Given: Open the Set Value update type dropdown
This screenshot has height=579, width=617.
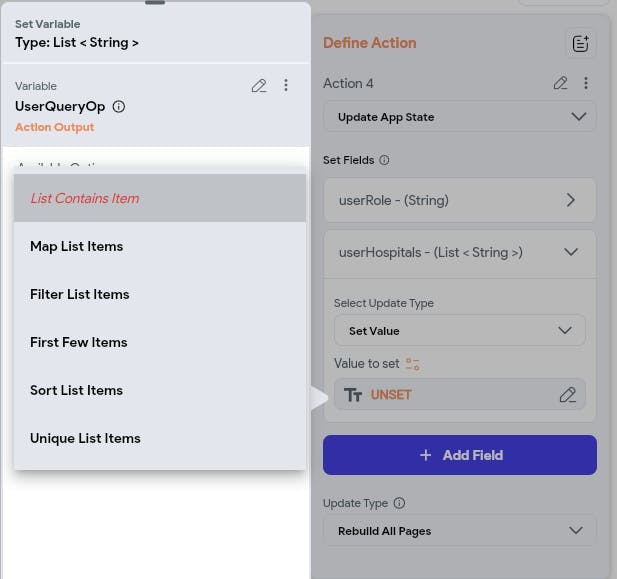Looking at the screenshot, I should (x=459, y=330).
